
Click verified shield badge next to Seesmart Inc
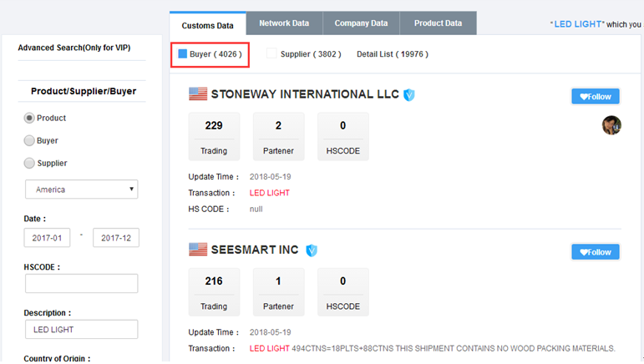pyautogui.click(x=312, y=250)
